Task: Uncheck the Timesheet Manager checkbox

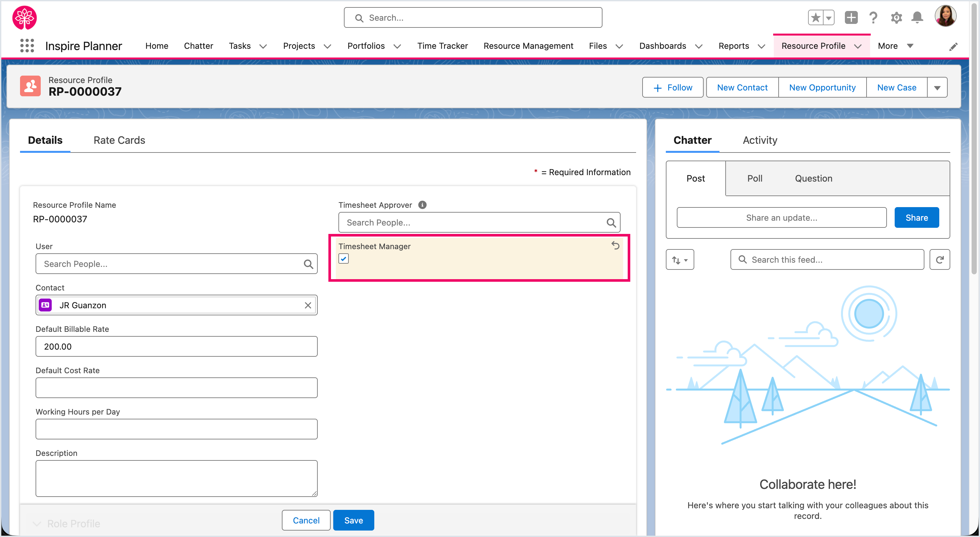Action: [x=344, y=259]
